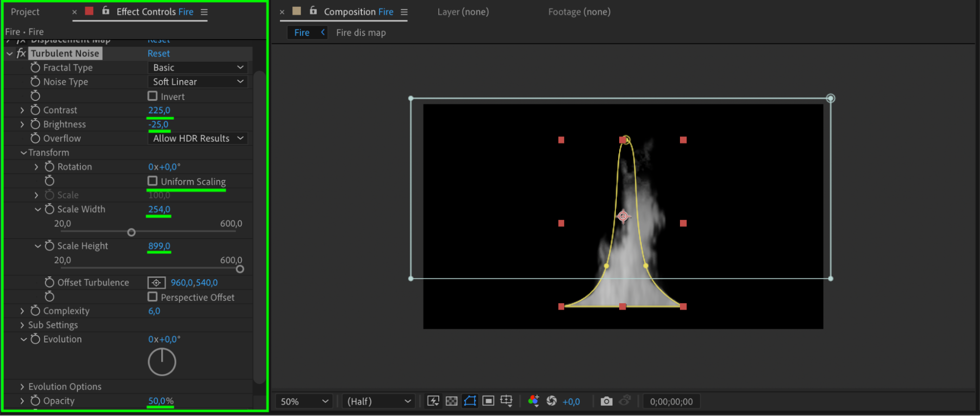980x416 pixels.
Task: Click the Fast Previews icon
Action: 433,401
